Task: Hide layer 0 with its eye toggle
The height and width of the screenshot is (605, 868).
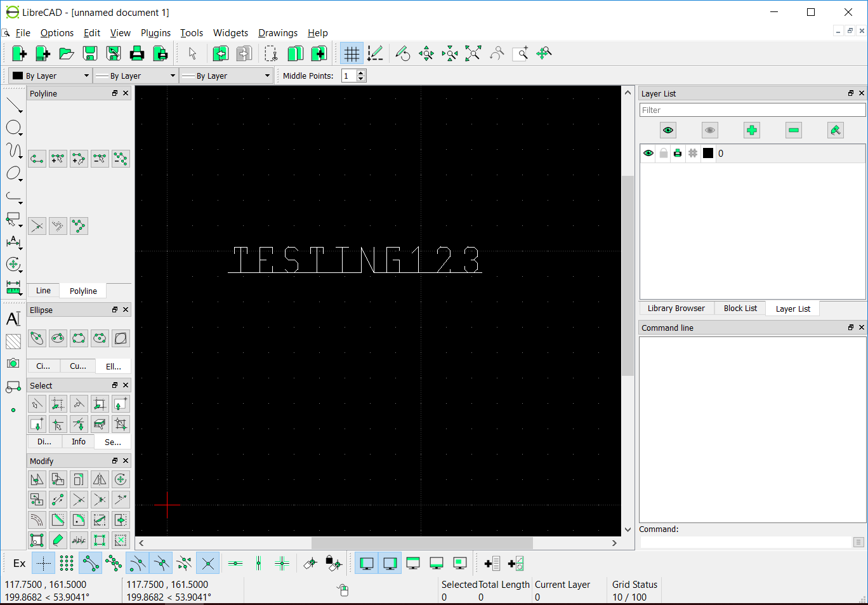Action: [x=648, y=153]
